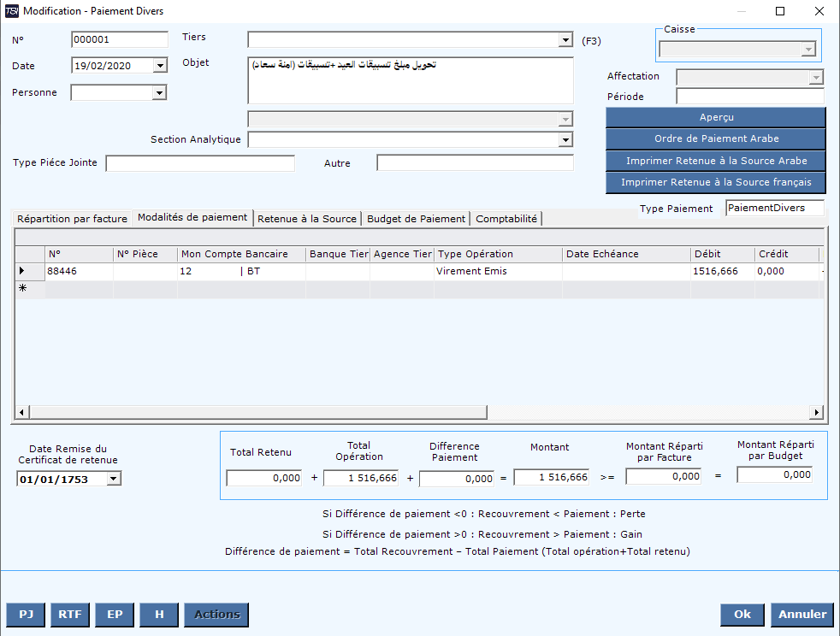Open the Actions button menu
Viewport: 840px width, 636px height.
pos(216,614)
